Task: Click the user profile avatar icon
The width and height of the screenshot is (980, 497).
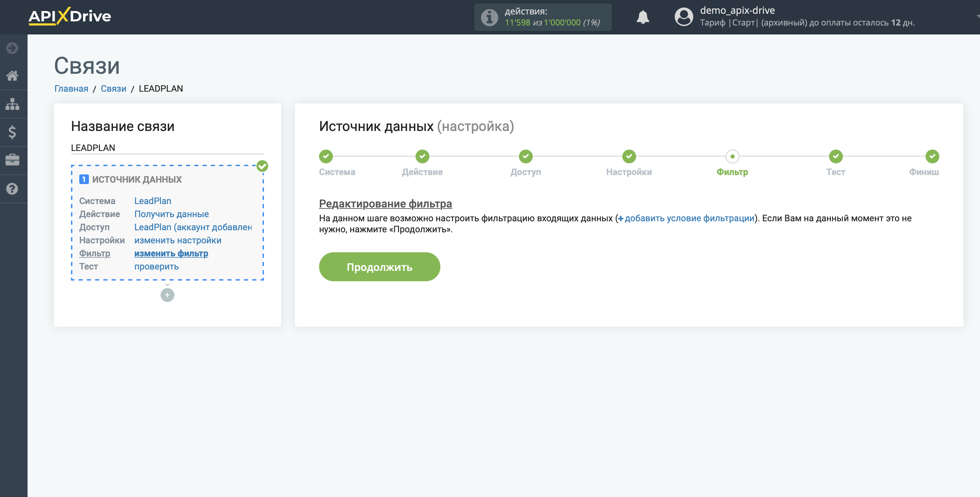Action: [x=684, y=17]
